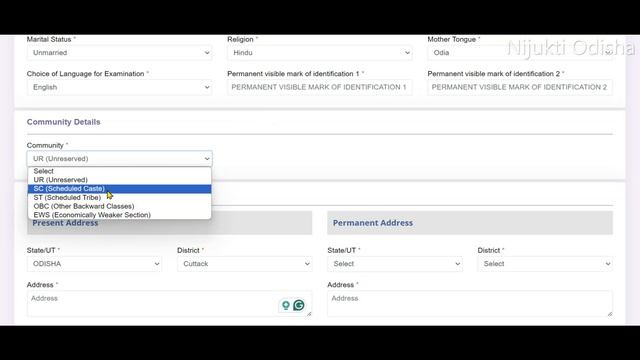Choose SC (Scheduled Caste) option
This screenshot has height=360, width=640.
[x=119, y=189]
